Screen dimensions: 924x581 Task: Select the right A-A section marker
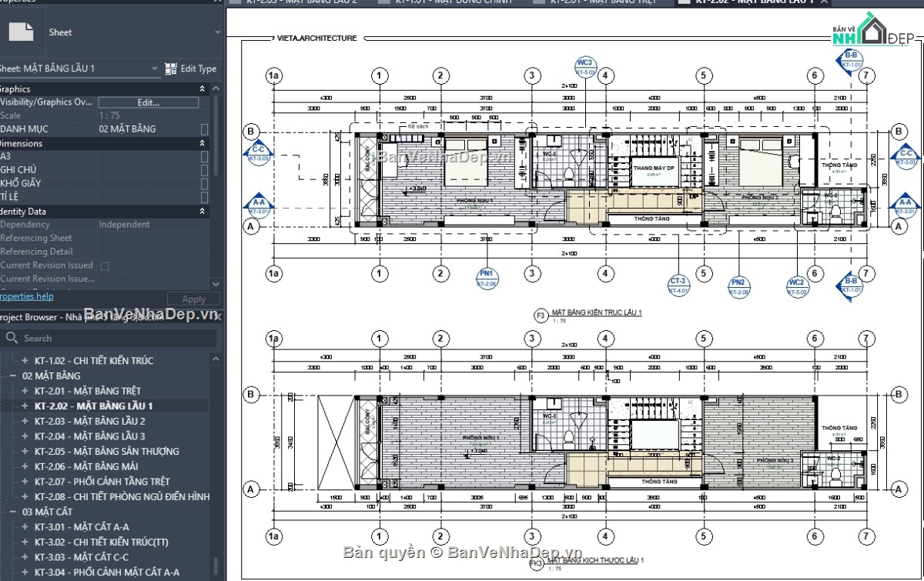[906, 206]
